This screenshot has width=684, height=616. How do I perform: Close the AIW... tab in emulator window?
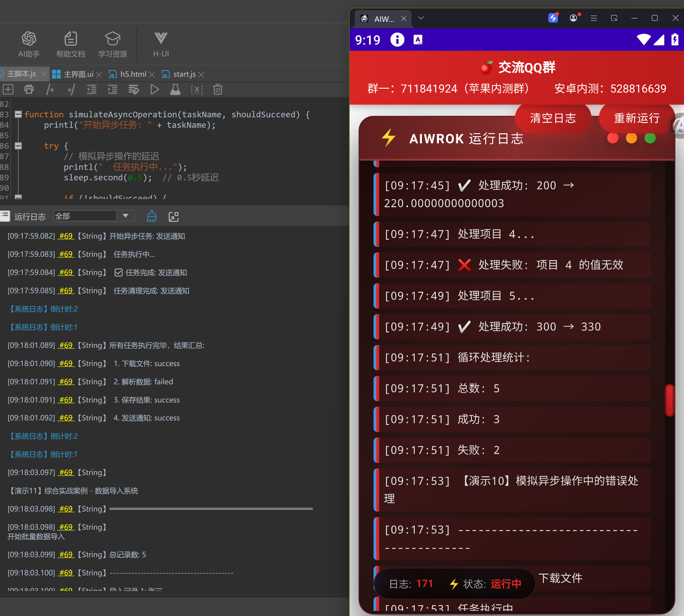pyautogui.click(x=403, y=19)
